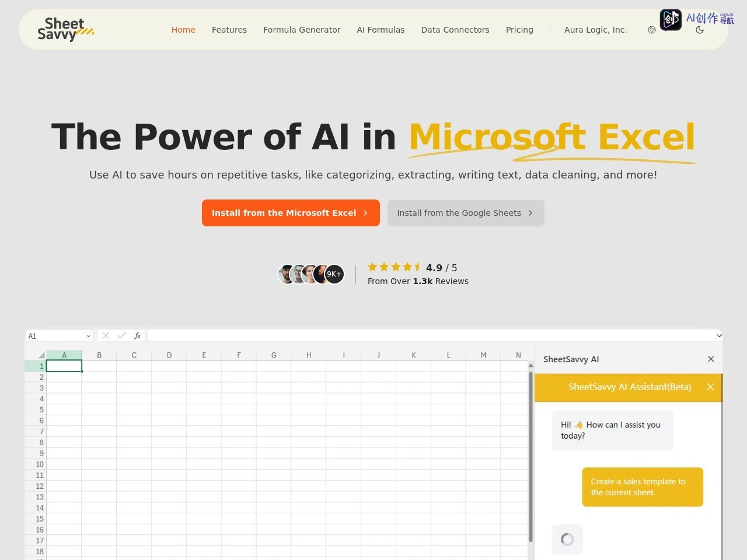Open the Home nav item
The height and width of the screenshot is (560, 747).
pyautogui.click(x=183, y=30)
